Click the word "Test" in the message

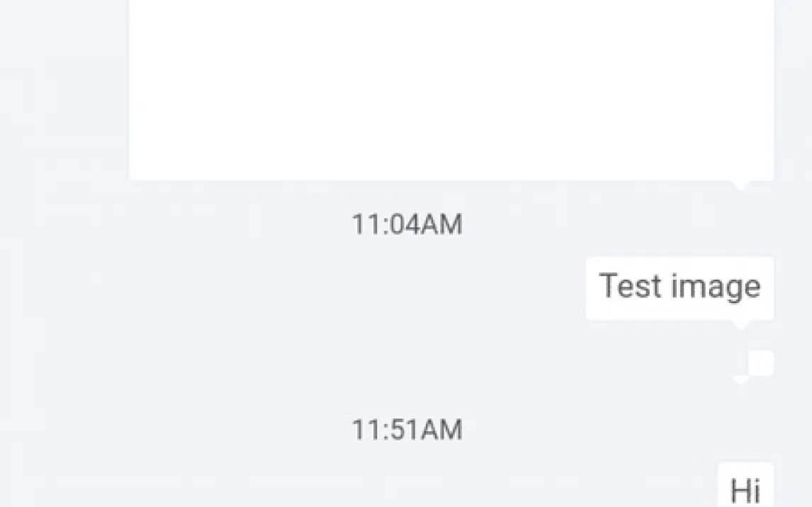[x=629, y=286]
